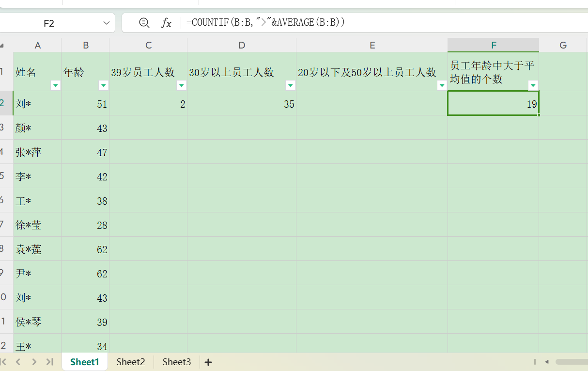Image resolution: width=588 pixels, height=371 pixels.
Task: Select cell with name 李*
Action: pyautogui.click(x=37, y=176)
